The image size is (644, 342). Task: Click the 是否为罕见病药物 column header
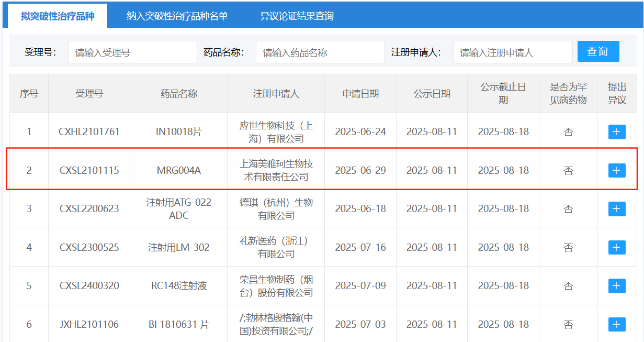[568, 94]
